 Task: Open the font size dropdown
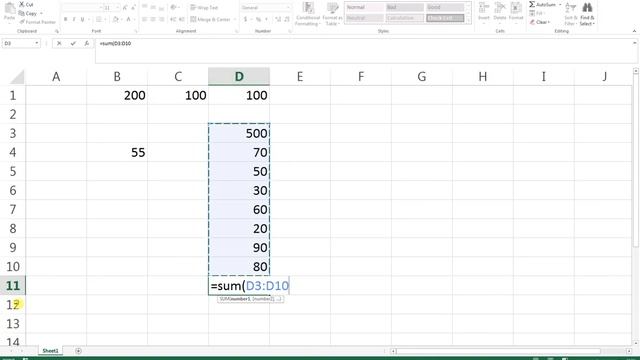click(x=118, y=8)
